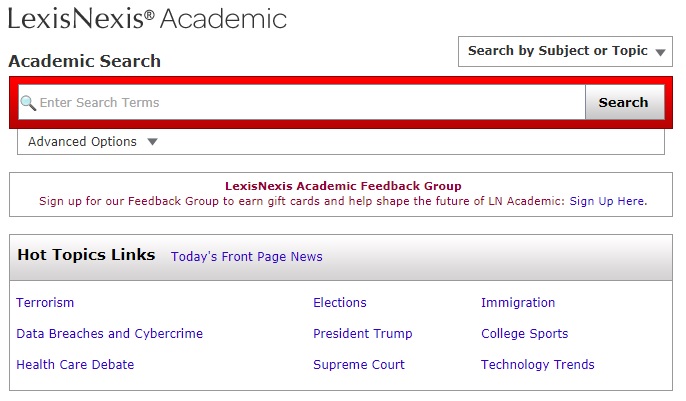Click the President Trump link
Image resolution: width=686 pixels, height=401 pixels.
click(x=362, y=334)
